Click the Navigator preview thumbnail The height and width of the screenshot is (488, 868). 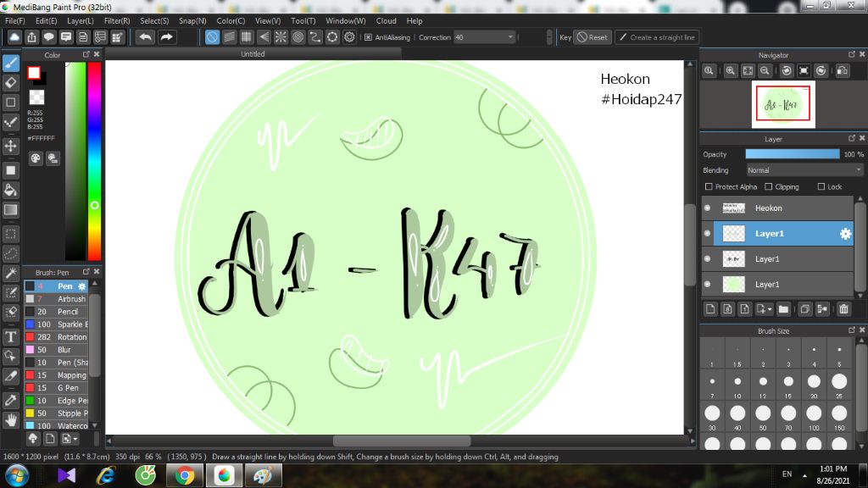pyautogui.click(x=782, y=104)
